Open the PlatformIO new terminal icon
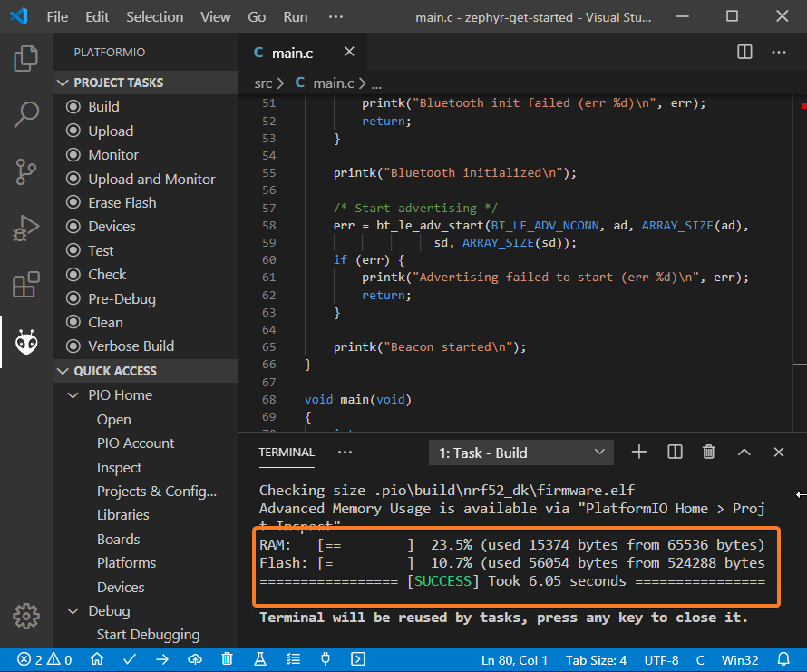 click(357, 659)
